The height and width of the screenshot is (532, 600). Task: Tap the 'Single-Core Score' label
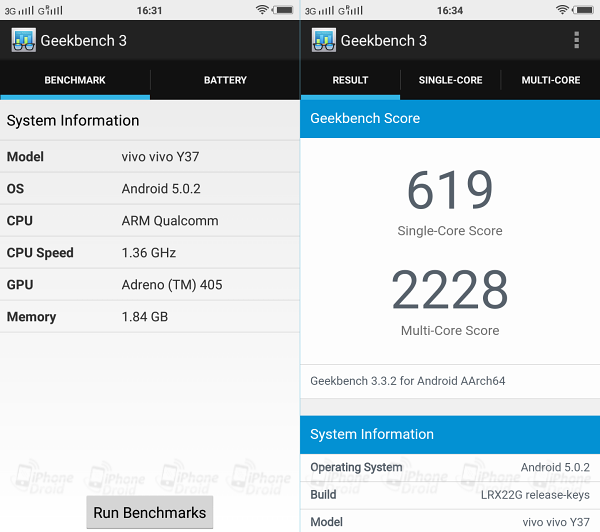pyautogui.click(x=450, y=231)
